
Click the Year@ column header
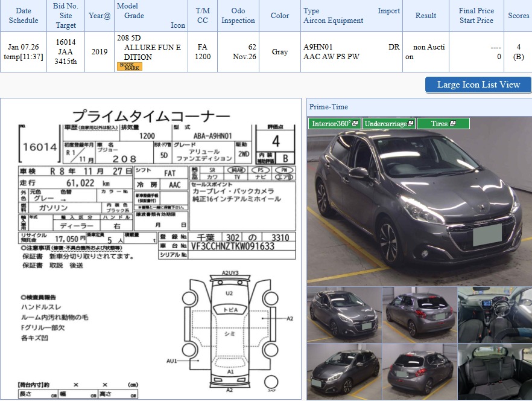[x=100, y=16]
